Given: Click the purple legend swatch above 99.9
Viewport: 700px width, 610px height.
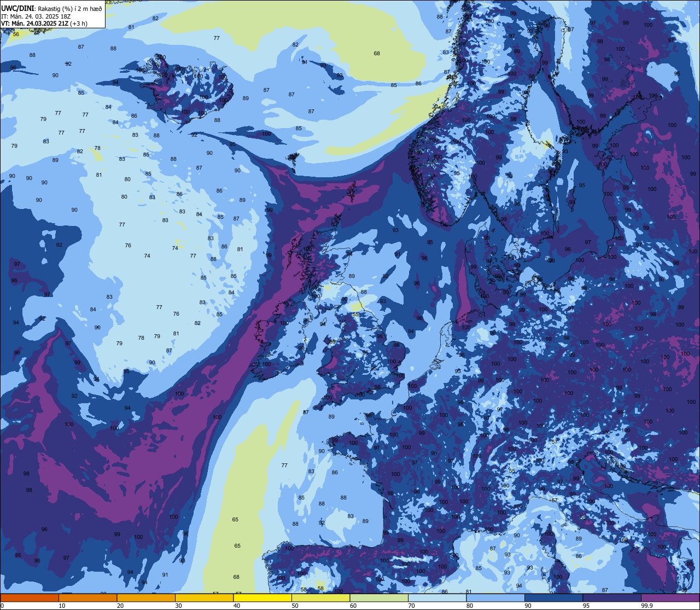Looking at the screenshot, I should pyautogui.click(x=670, y=597).
